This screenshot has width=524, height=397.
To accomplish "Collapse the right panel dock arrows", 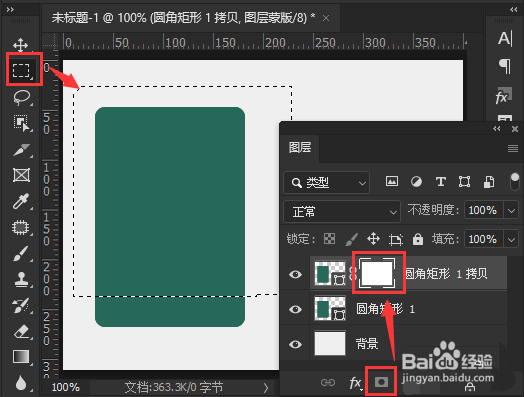I will pos(514,9).
